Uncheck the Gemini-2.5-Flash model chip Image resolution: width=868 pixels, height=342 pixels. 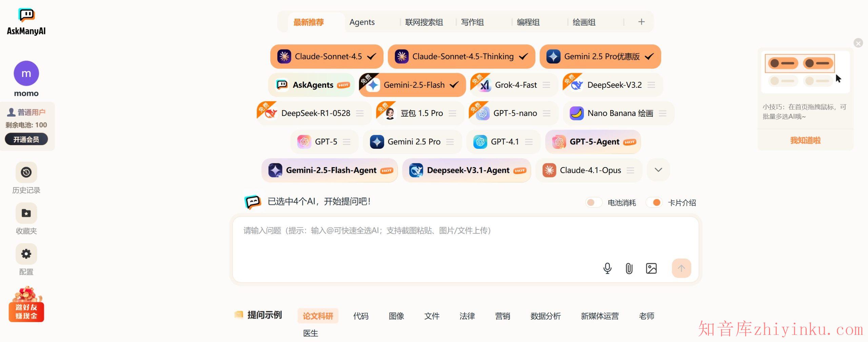pyautogui.click(x=412, y=85)
